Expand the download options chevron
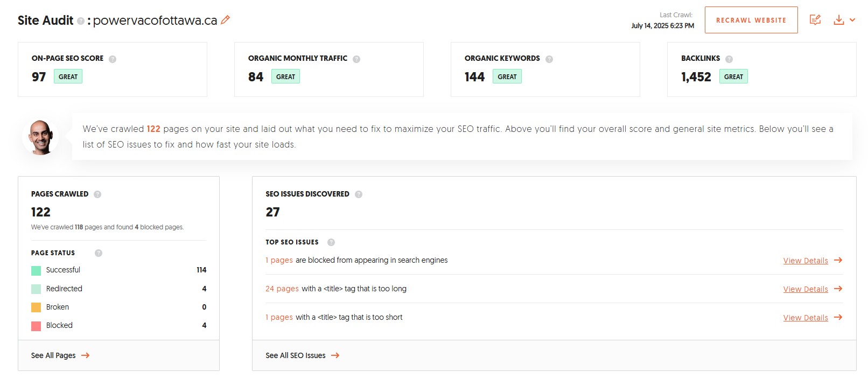868x378 pixels. (x=852, y=20)
